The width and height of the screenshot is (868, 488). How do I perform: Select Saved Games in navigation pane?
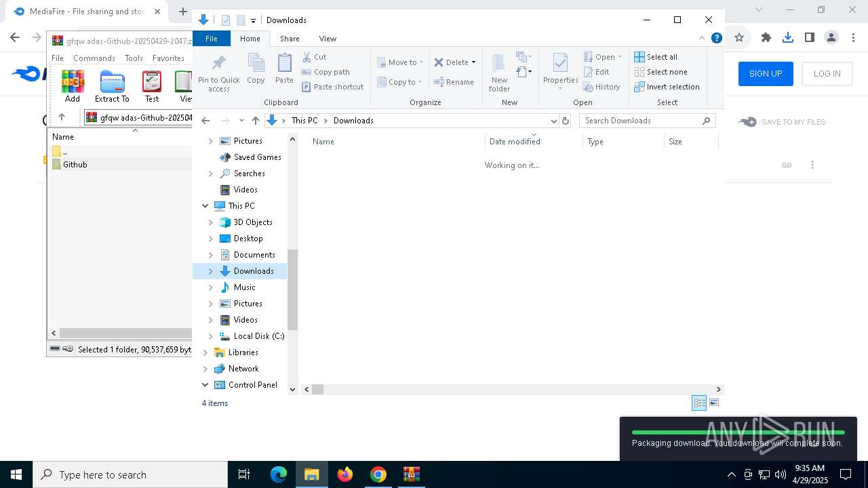point(257,157)
